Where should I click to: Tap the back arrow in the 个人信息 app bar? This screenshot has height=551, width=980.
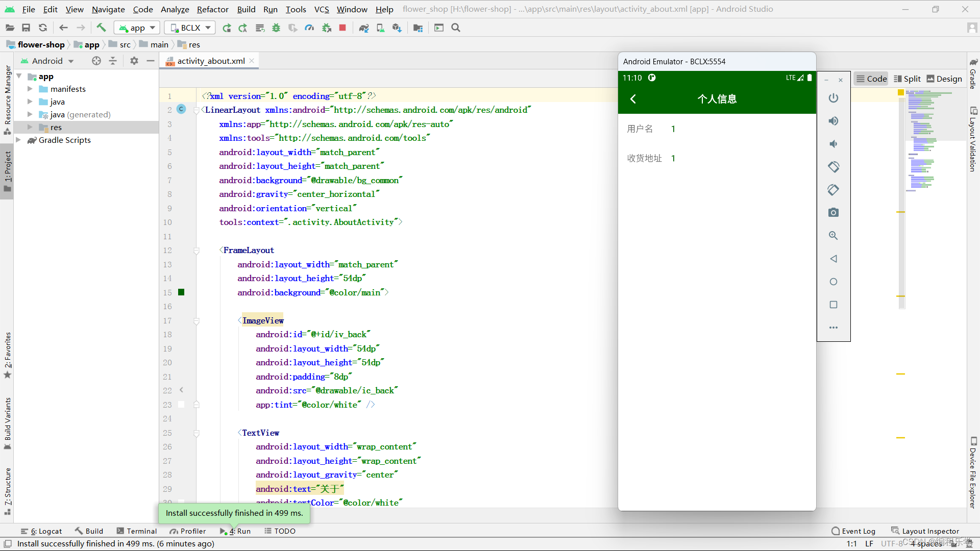633,99
